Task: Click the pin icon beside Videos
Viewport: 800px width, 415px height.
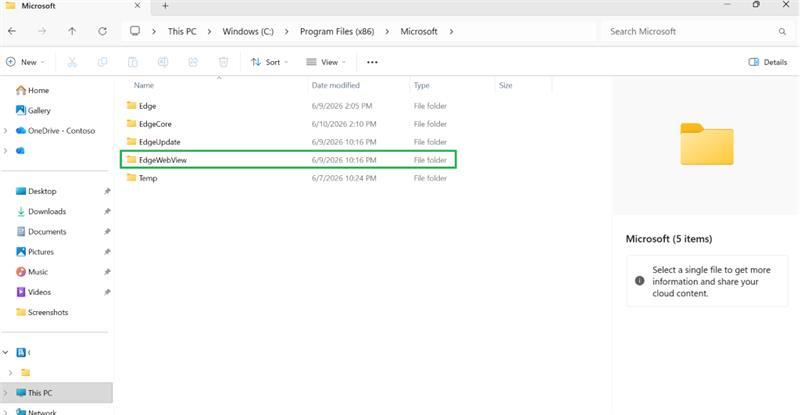Action: pos(107,292)
